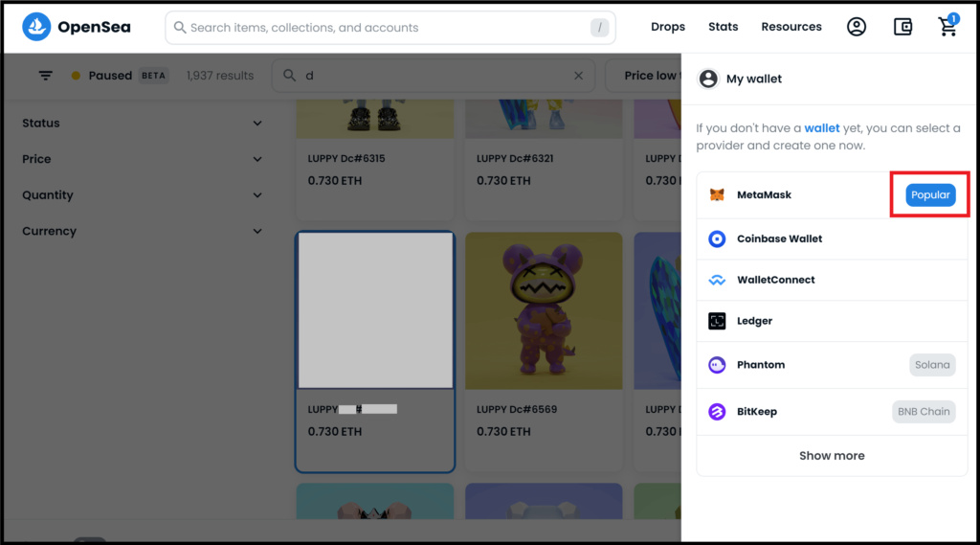Screen dimensions: 980x545
Task: Click the slash shortcut badge in search
Action: tap(599, 28)
